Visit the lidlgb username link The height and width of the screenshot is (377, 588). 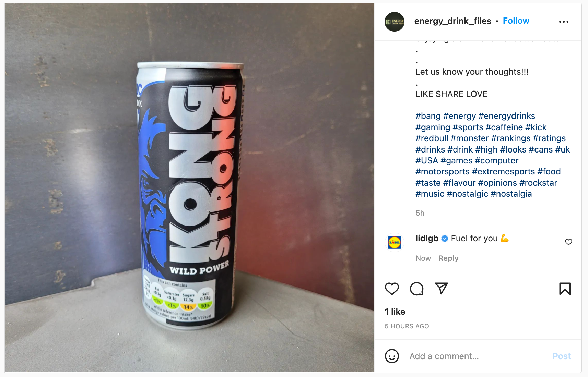[427, 238]
